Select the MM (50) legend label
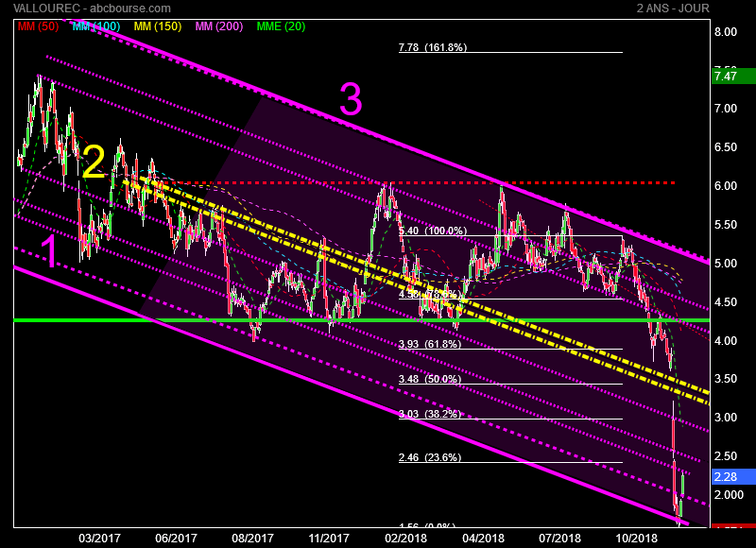The image size is (756, 548). (x=38, y=26)
